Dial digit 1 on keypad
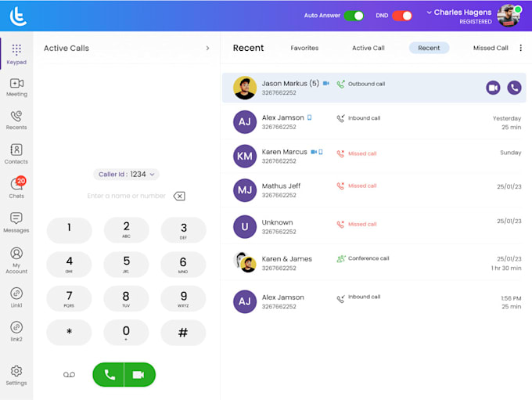This screenshot has height=400, width=532. tap(69, 230)
